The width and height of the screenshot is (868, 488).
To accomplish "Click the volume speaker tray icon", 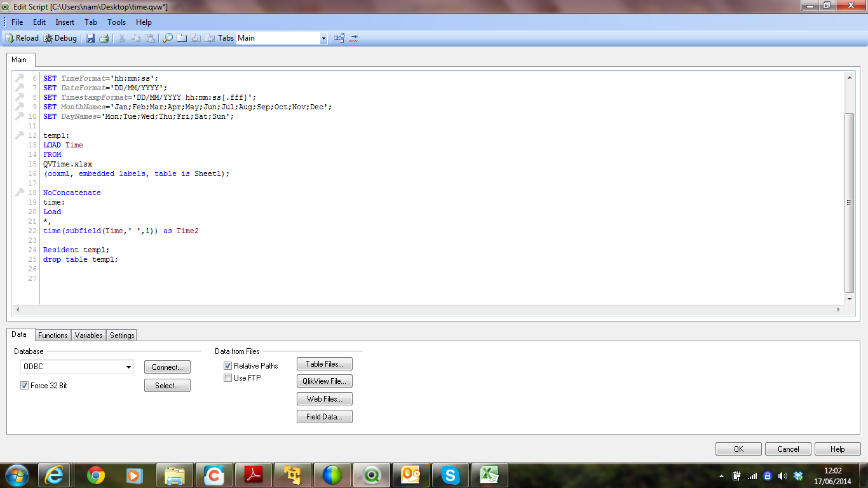I will [783, 475].
